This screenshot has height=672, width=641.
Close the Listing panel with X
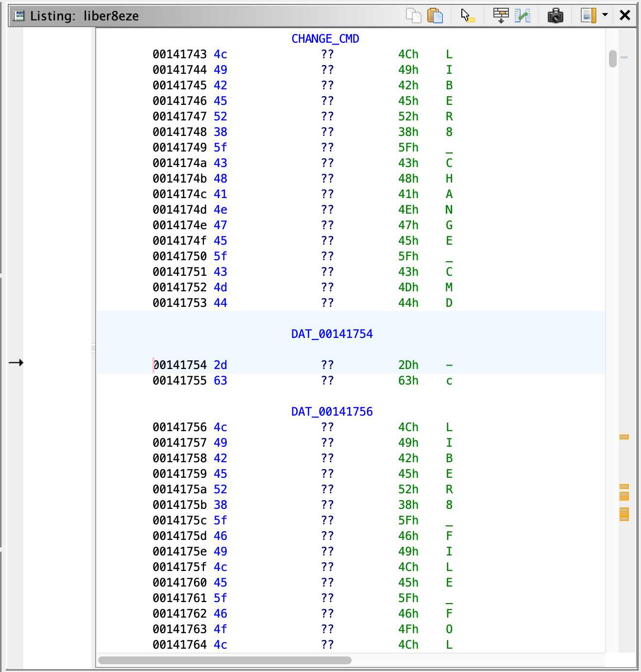(625, 16)
